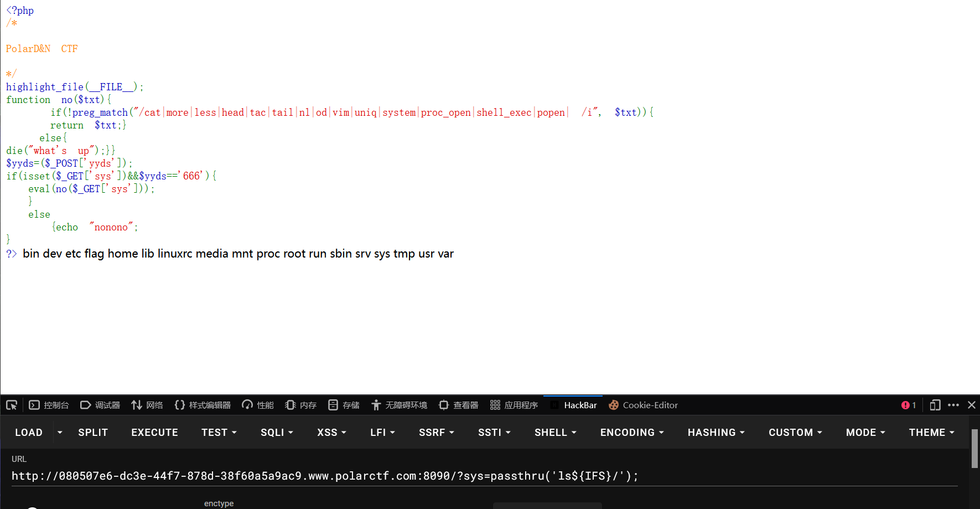
Task: Click into the HackBar URL input field
Action: [485, 476]
